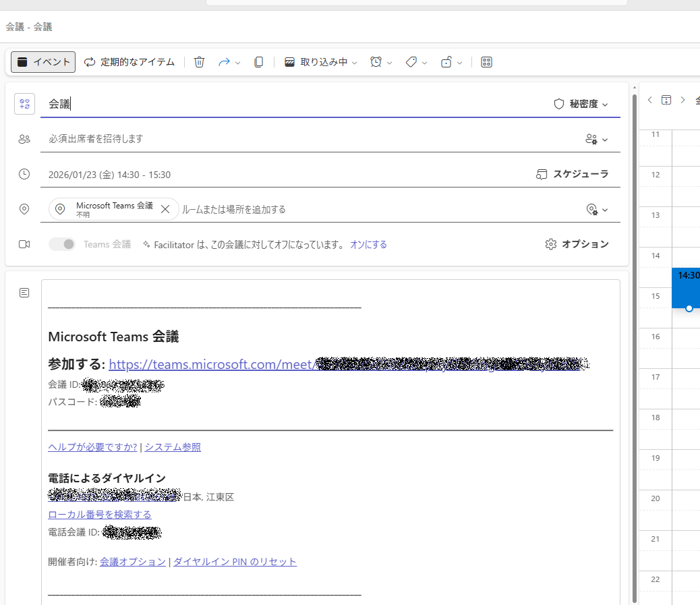This screenshot has height=605, width=700.
Task: Expand location options chevron
Action: (x=605, y=210)
